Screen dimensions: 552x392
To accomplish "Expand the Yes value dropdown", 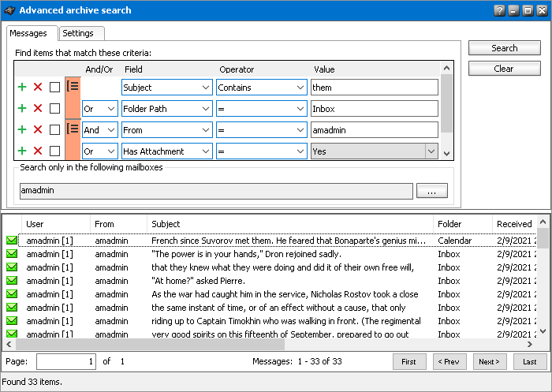I will 431,151.
